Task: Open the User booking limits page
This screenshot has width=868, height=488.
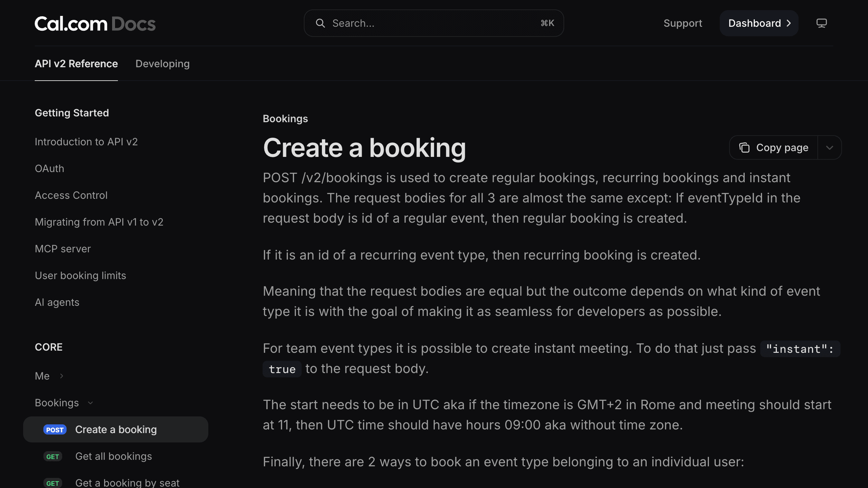Action: (80, 275)
